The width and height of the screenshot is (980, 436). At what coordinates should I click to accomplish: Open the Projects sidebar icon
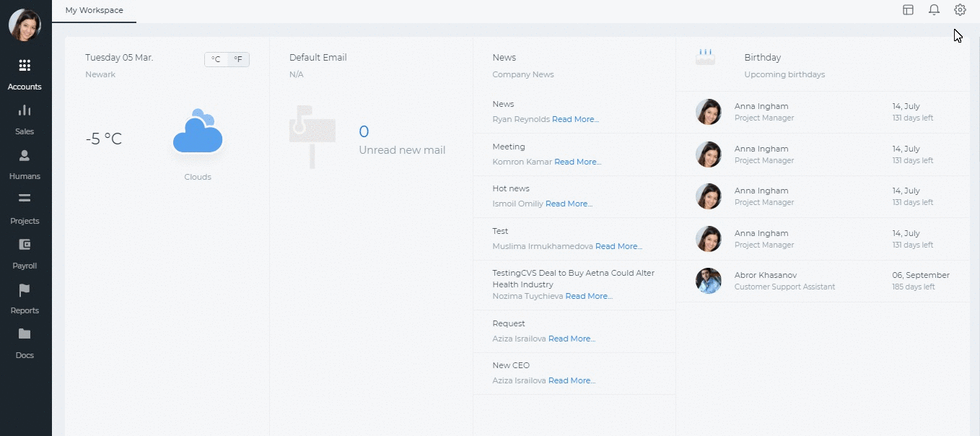[x=25, y=199]
